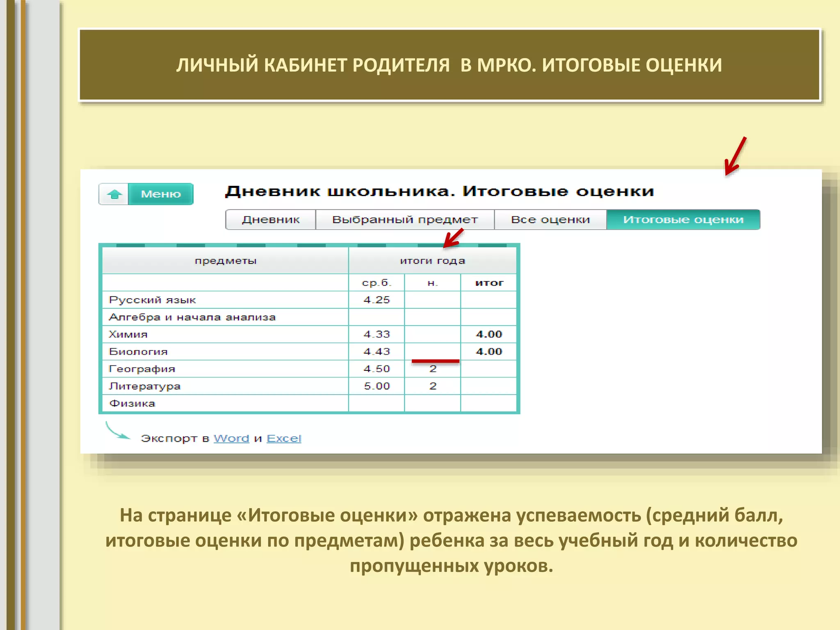Click the 4.43 average for Биология

377,352
